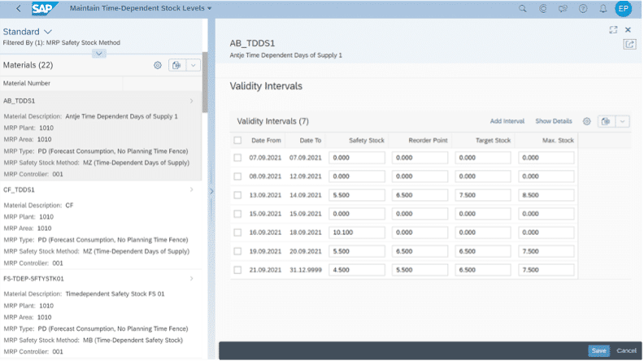Check the row starting 13.09.2021

(237, 195)
